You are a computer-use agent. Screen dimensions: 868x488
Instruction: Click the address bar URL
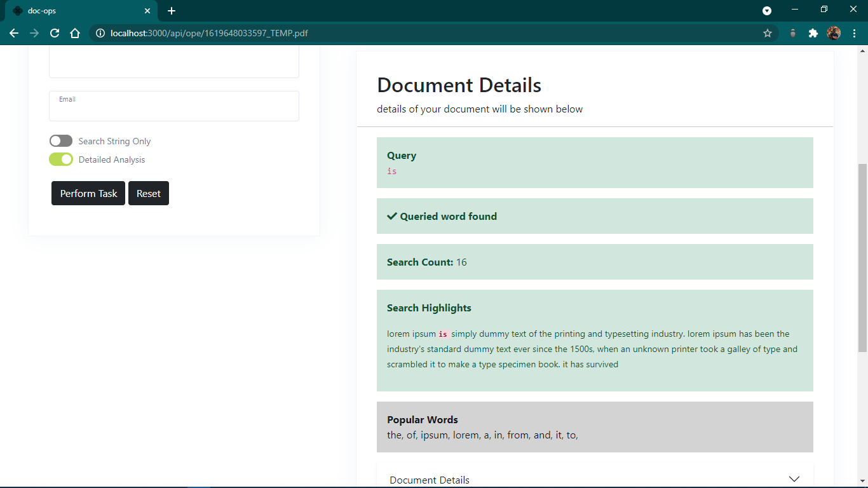[x=209, y=33]
